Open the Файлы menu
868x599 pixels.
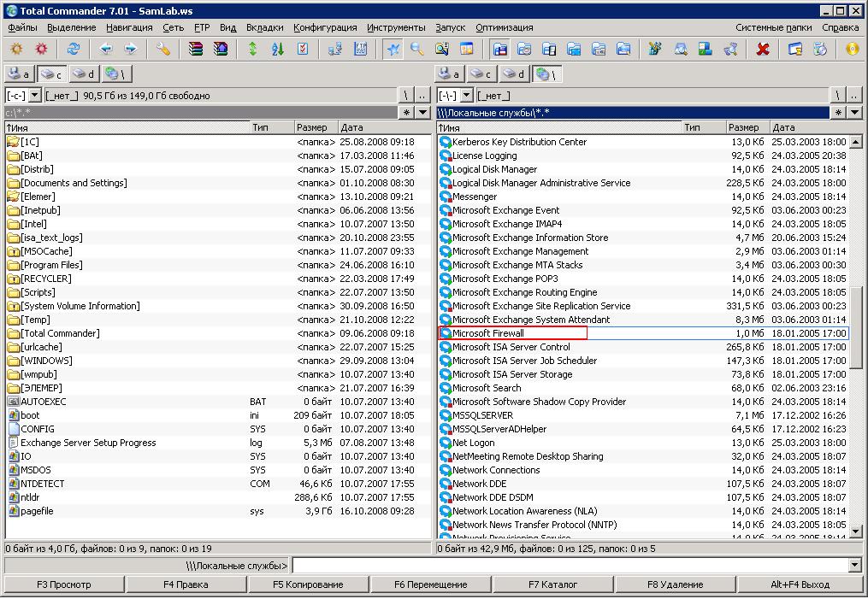[23, 27]
